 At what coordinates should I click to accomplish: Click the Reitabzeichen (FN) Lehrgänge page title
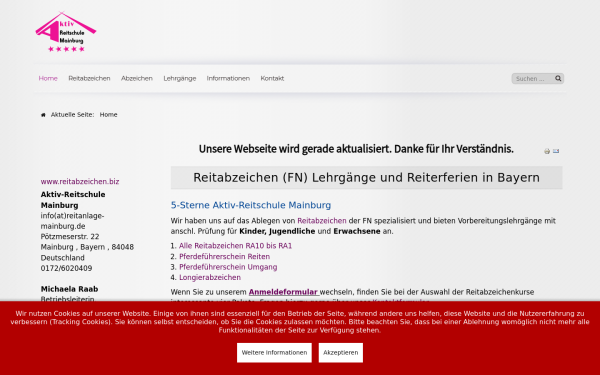[x=366, y=178]
